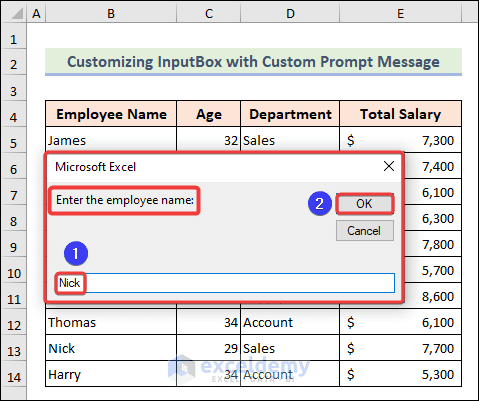The height and width of the screenshot is (401, 479).
Task: Select the salary cell '5,700'
Action: tap(433, 270)
